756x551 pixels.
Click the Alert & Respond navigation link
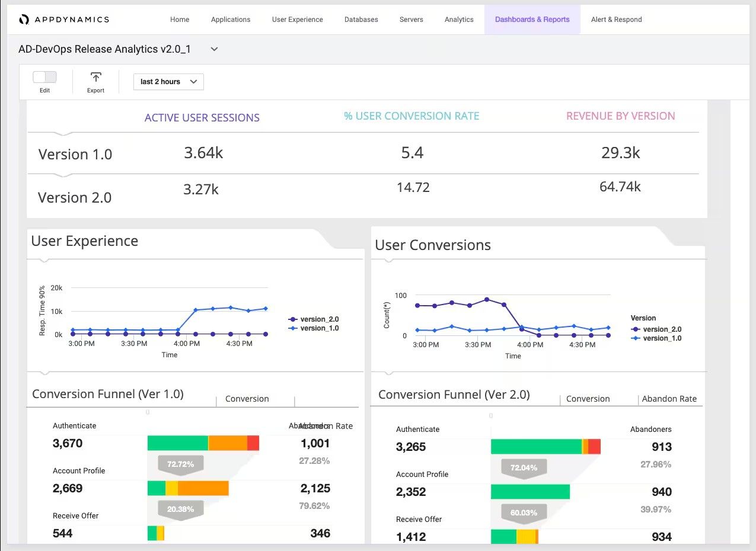click(x=616, y=19)
